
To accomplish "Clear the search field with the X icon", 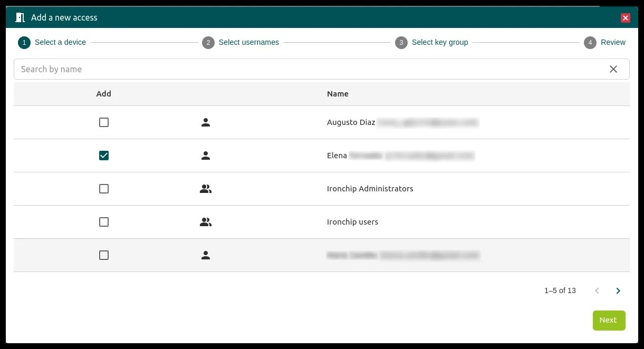I will 613,69.
